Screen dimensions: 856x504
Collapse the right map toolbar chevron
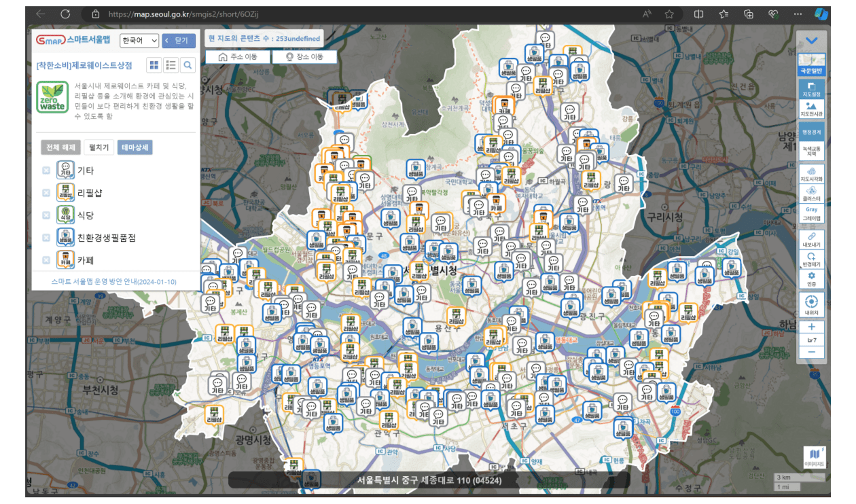[811, 41]
